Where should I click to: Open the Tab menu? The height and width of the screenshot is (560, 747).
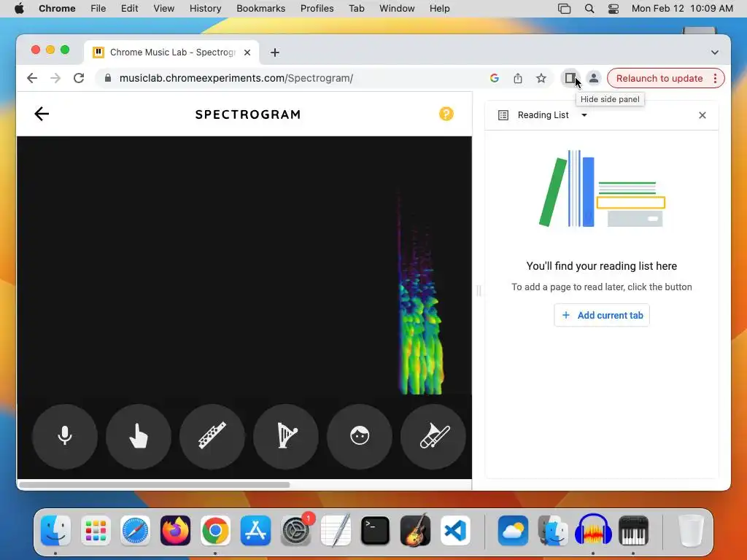tap(356, 9)
